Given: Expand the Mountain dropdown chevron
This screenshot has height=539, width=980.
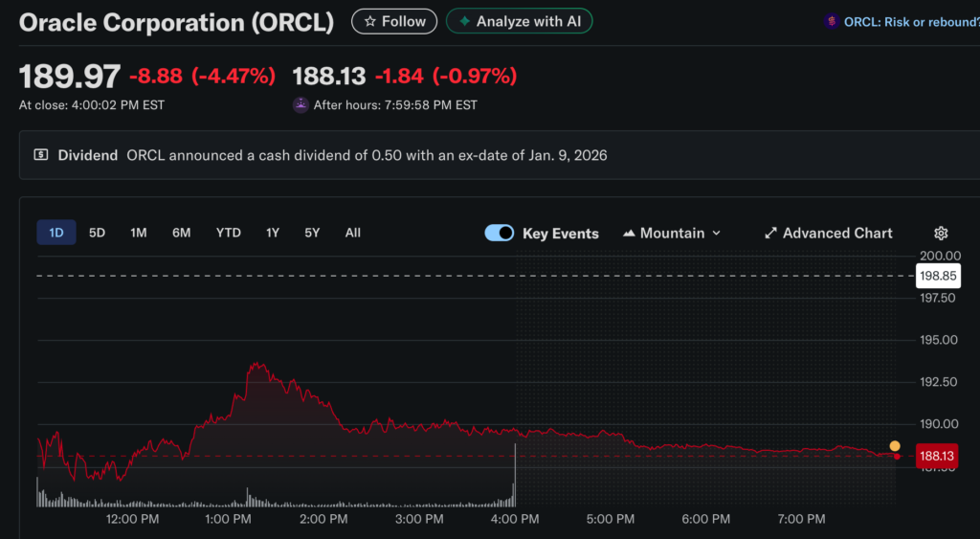Looking at the screenshot, I should (x=717, y=234).
